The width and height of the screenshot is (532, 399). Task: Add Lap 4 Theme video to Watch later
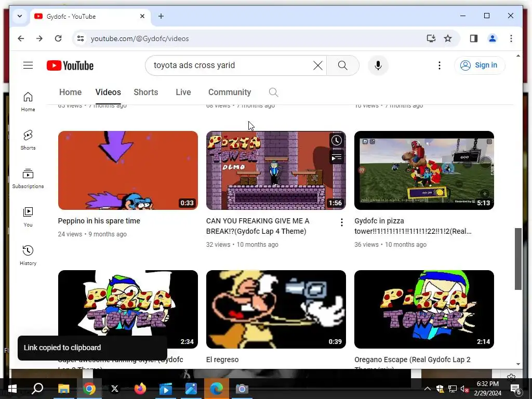click(336, 140)
